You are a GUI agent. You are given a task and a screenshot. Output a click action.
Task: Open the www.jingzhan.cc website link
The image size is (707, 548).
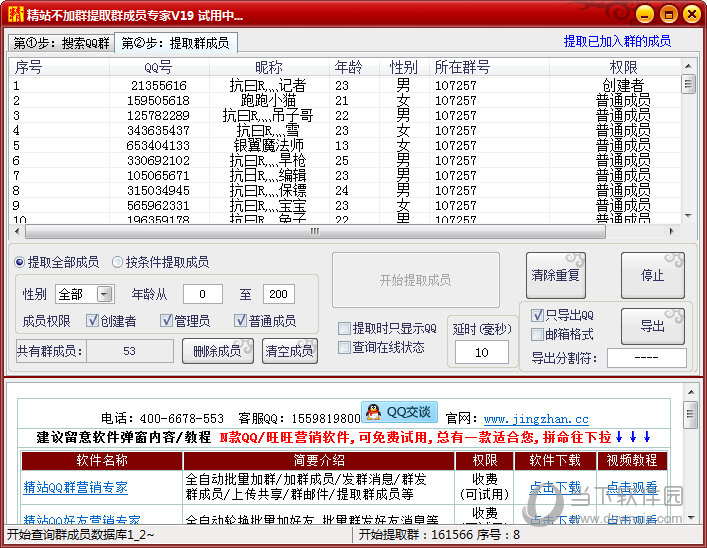[x=536, y=419]
